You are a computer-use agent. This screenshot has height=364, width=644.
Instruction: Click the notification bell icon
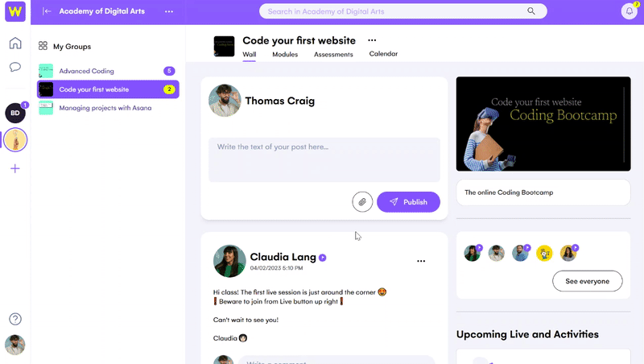630,11
